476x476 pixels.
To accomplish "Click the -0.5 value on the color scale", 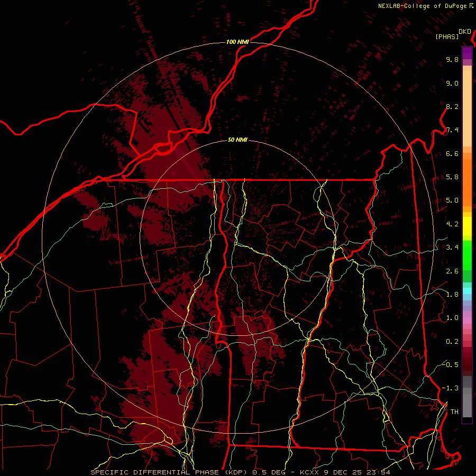I will click(x=450, y=365).
